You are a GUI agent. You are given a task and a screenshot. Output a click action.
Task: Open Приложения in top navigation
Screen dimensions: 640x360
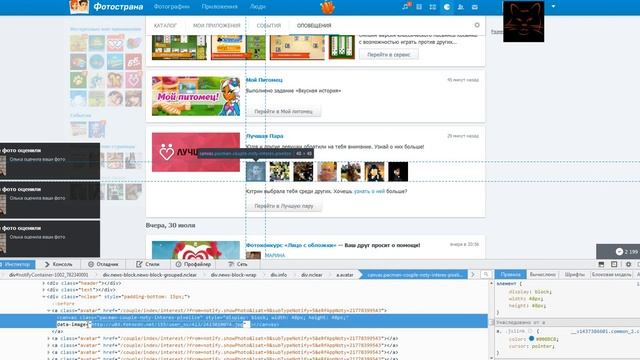click(x=220, y=7)
